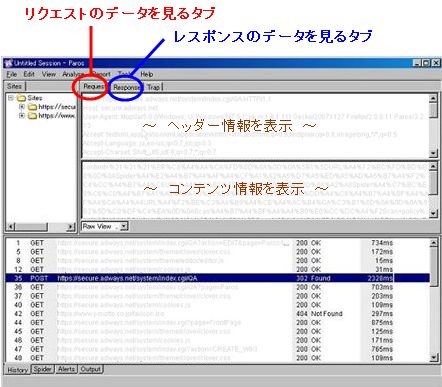Select history row 47 GET 765ms
The image size is (442, 387).
(x=217, y=349)
